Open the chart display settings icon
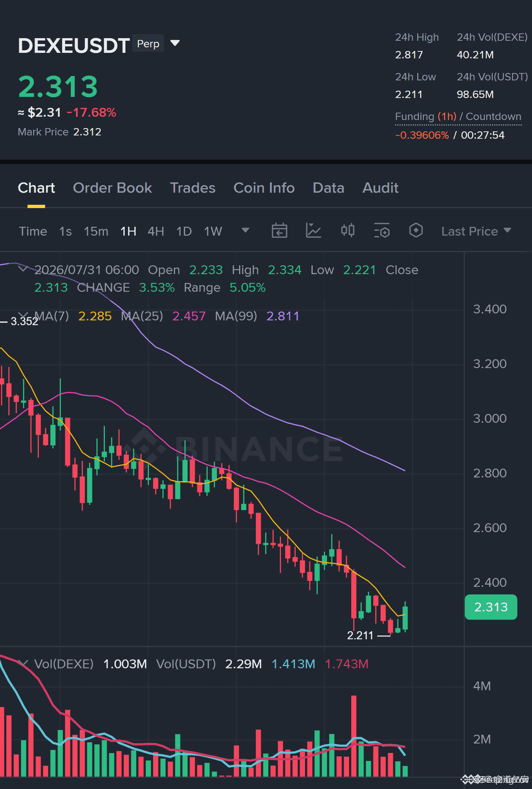532x789 pixels. (x=382, y=231)
